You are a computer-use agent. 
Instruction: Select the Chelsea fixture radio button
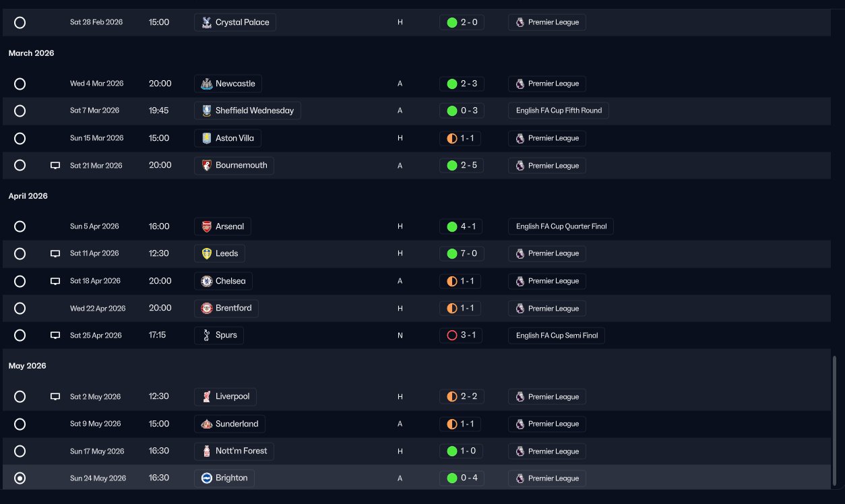tap(20, 281)
